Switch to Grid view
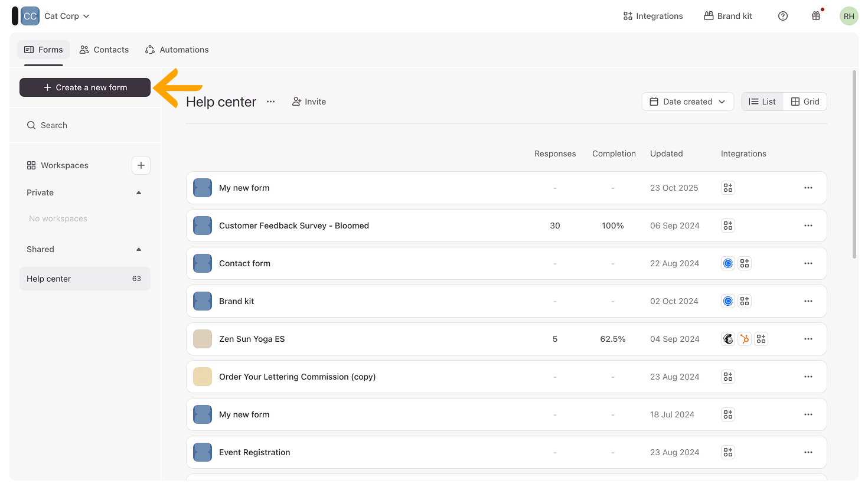 [x=805, y=102]
